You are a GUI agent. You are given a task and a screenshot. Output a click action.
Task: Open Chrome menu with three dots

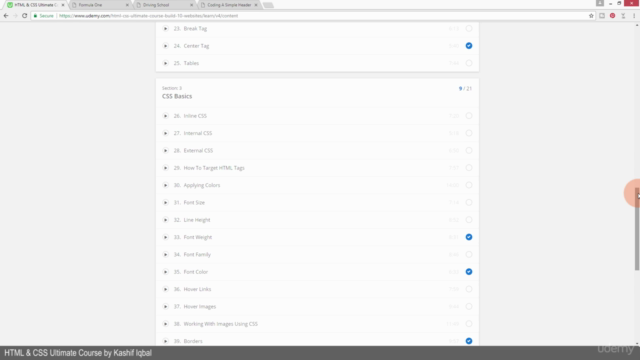[634, 16]
